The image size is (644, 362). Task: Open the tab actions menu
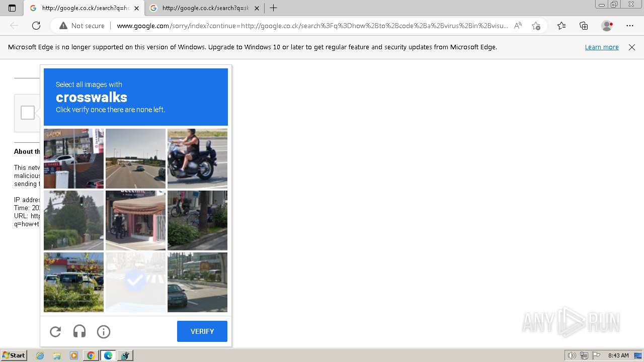click(x=12, y=8)
